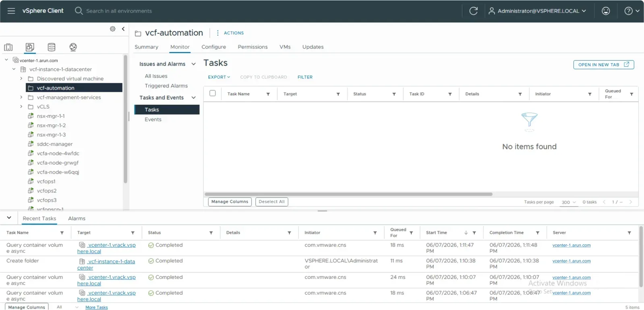
Task: Collapse the Recent Tasks bottom panel
Action: 9,218
